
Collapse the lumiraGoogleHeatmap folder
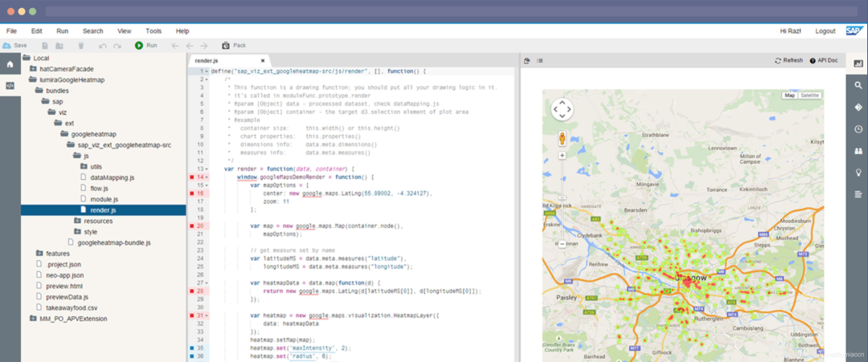35,79
